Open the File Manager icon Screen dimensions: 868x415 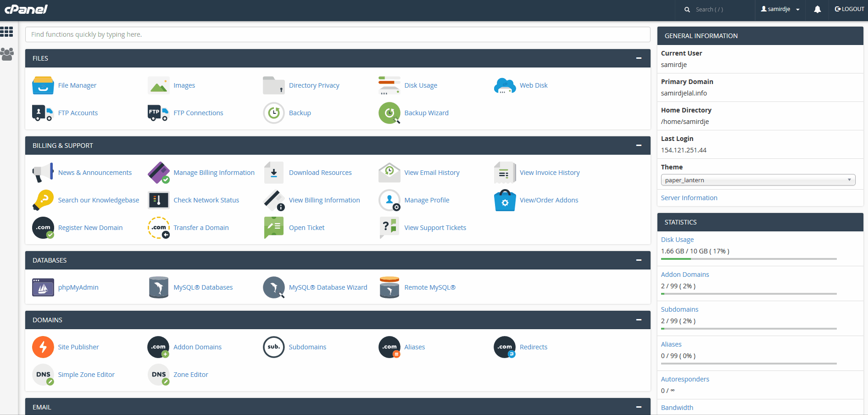(x=43, y=85)
